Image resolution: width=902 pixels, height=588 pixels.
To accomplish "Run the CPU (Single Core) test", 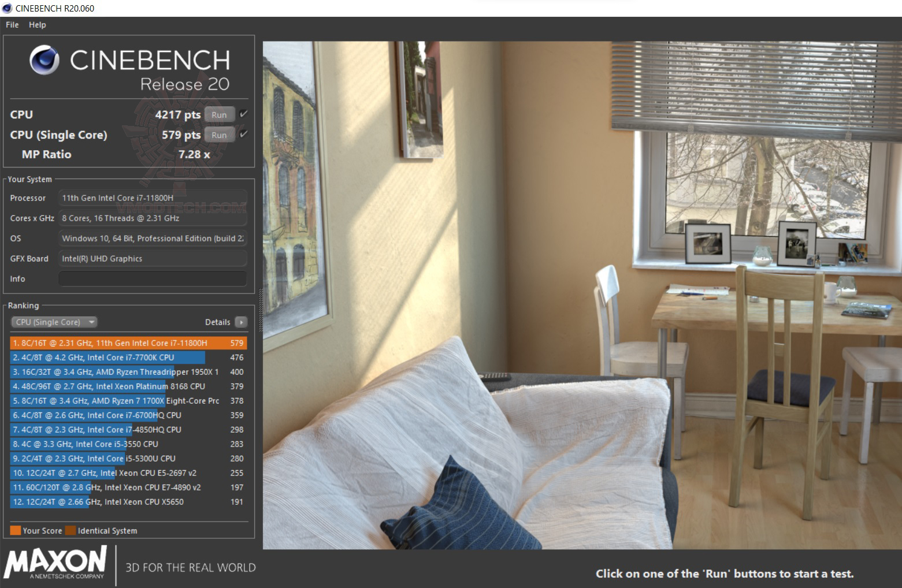I will coord(219,135).
